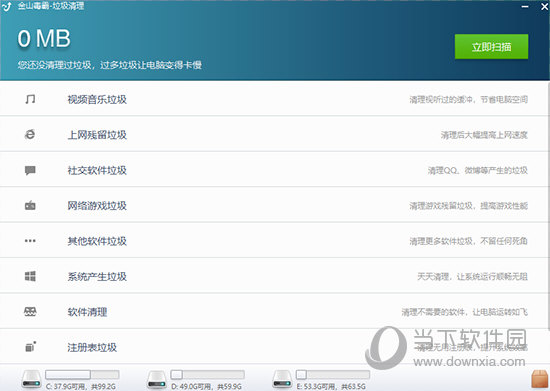The width and height of the screenshot is (550, 391).
Task: Click the E: drive usage bar
Action: (x=333, y=375)
